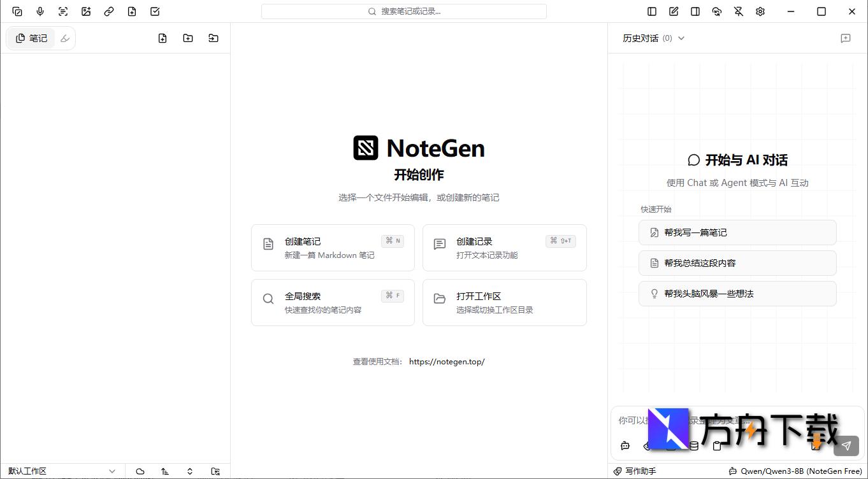Open the https://notegen.top/ documentation link
This screenshot has width=868, height=479.
[x=447, y=361]
